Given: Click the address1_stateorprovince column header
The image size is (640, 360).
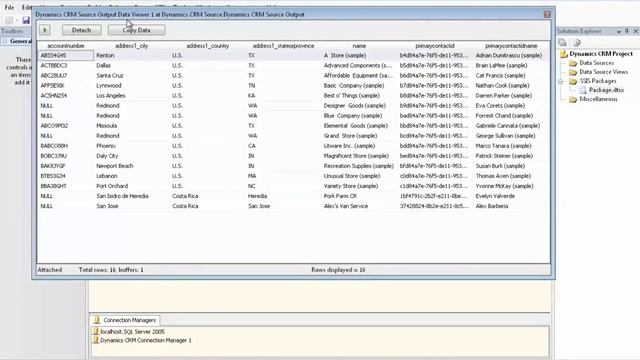Looking at the screenshot, I should pos(283,46).
